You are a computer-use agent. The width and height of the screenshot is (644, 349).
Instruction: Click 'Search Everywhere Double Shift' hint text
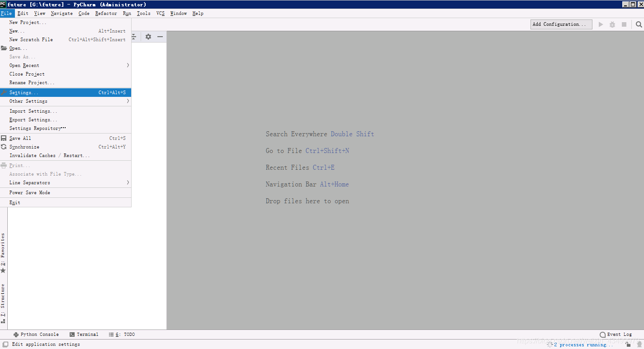(x=320, y=134)
